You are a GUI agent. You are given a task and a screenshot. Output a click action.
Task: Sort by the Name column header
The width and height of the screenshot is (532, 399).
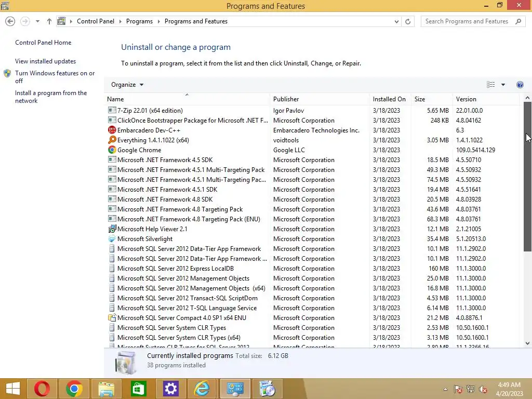coord(187,99)
